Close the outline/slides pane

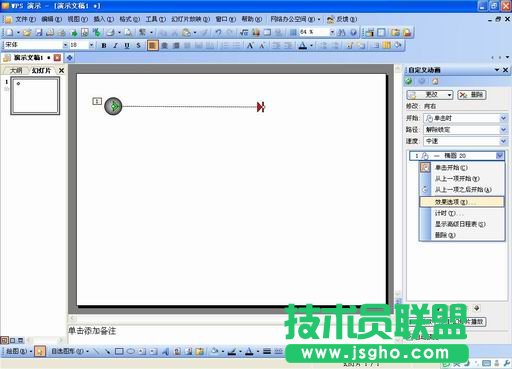click(x=61, y=71)
